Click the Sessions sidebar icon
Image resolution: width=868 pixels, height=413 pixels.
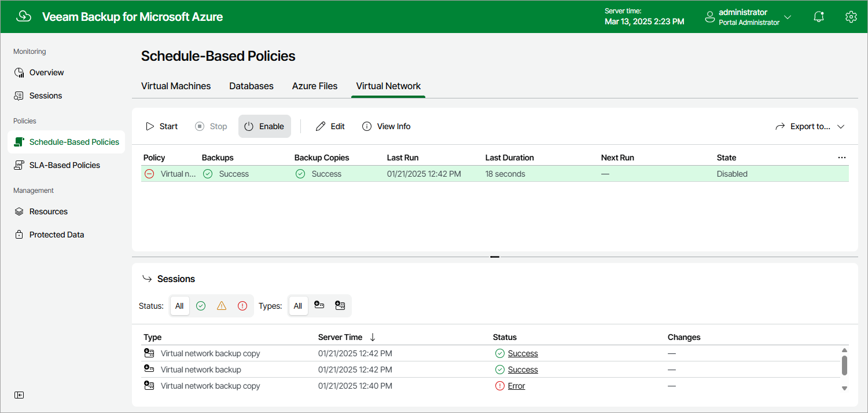[x=19, y=96]
